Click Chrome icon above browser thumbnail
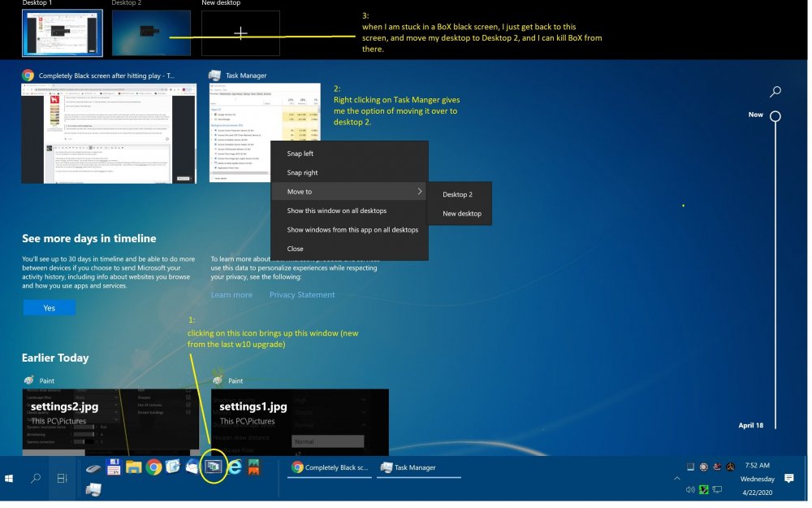This screenshot has height=508, width=812. (28, 76)
